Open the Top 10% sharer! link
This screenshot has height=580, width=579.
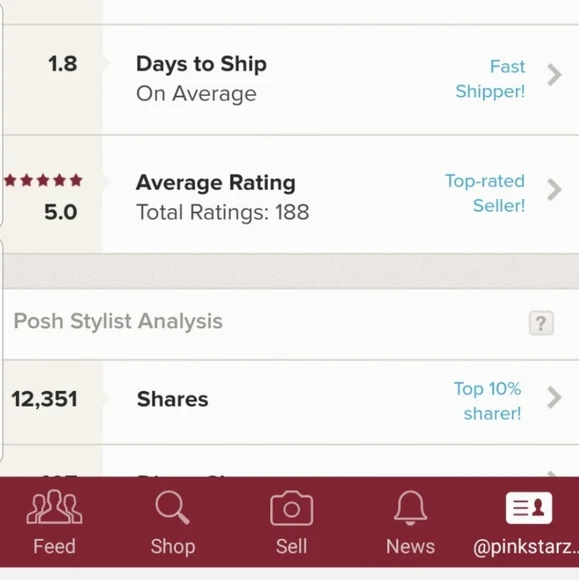(x=488, y=401)
